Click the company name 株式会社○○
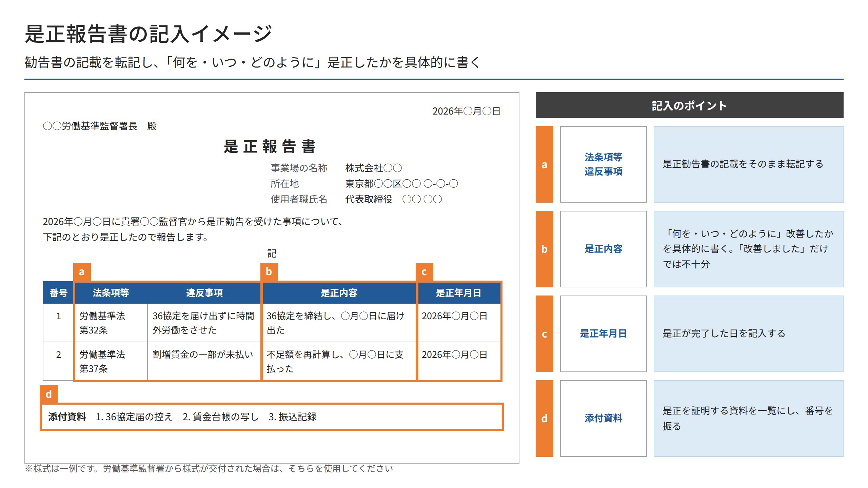This screenshot has height=488, width=868. (373, 168)
